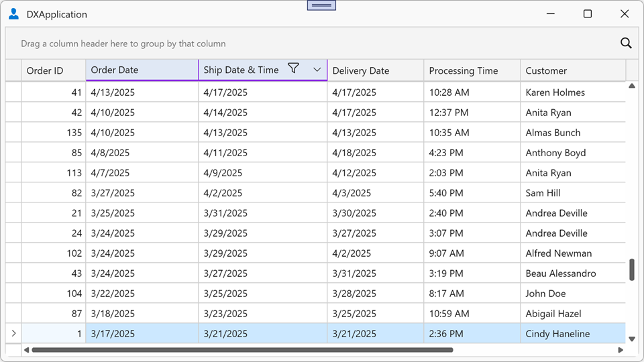Click Ship Date cell 4/9/2025

pyautogui.click(x=263, y=173)
